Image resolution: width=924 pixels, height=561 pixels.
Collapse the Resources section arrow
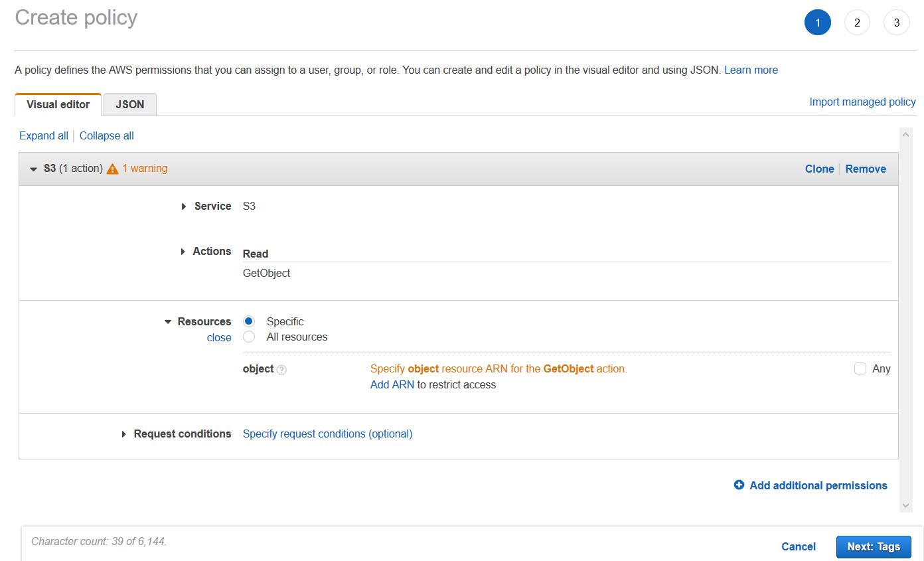point(168,322)
